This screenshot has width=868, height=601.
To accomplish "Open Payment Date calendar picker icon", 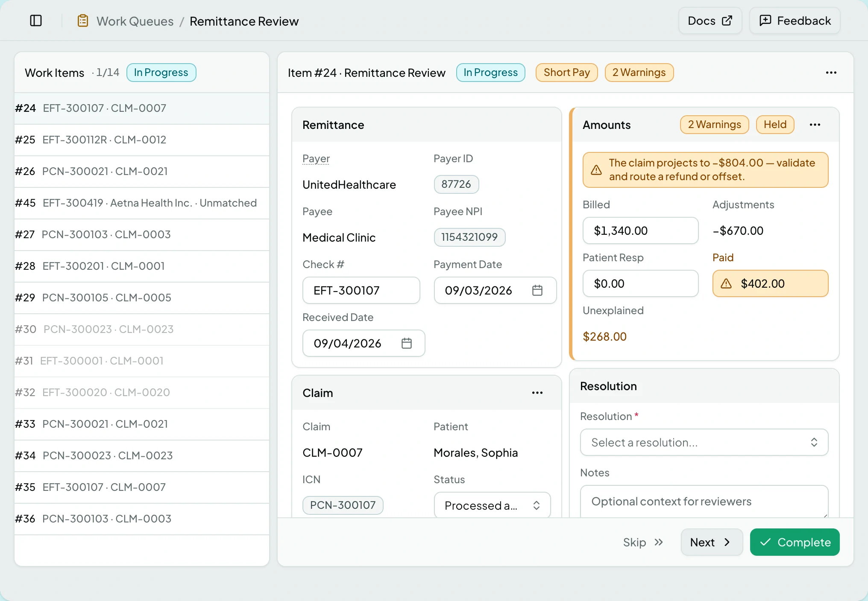I will coord(537,290).
